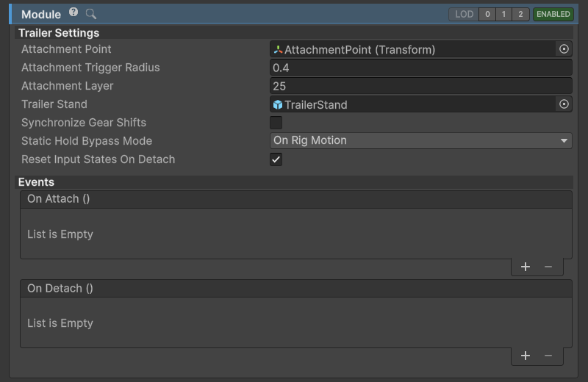Select LOD level 0
588x382 pixels.
point(487,14)
